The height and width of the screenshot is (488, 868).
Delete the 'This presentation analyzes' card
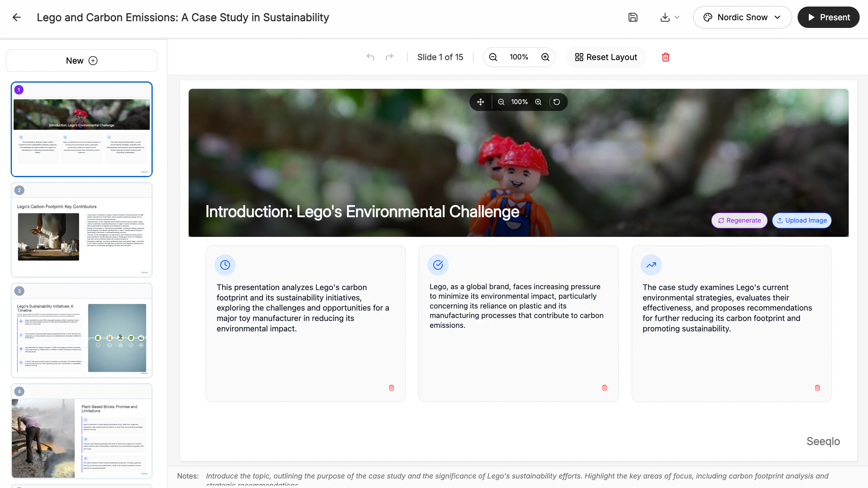click(391, 388)
